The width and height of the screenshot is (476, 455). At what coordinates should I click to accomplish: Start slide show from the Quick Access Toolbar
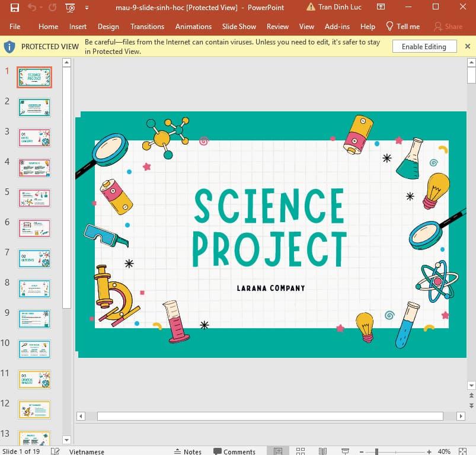69,7
